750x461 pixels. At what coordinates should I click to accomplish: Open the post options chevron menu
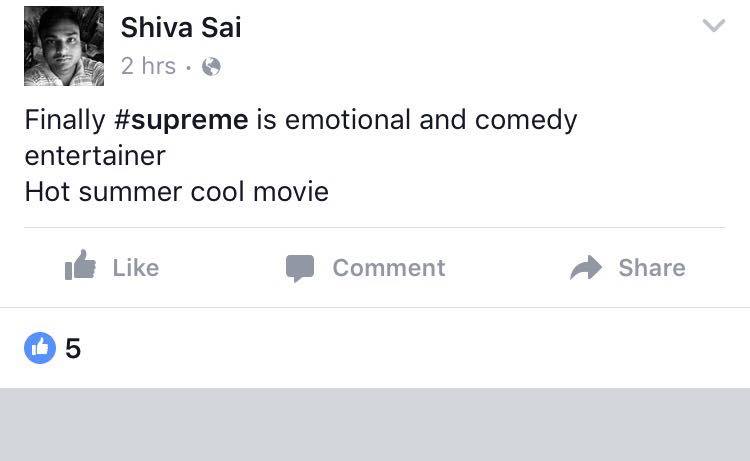[x=713, y=27]
